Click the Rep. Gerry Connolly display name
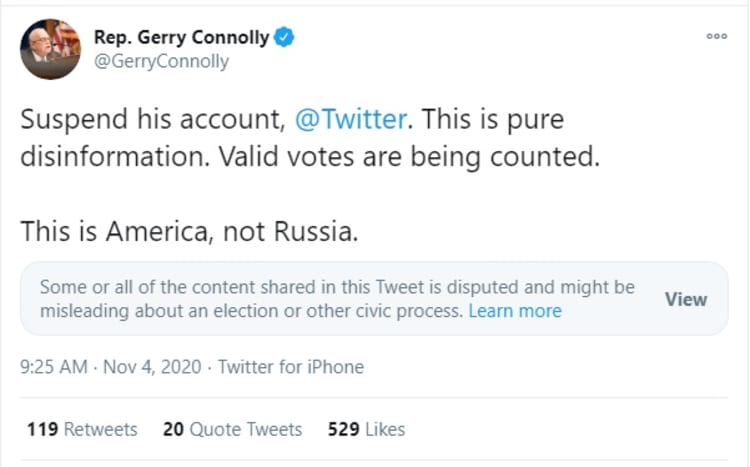Viewport: 750px width, 467px height. 181,38
